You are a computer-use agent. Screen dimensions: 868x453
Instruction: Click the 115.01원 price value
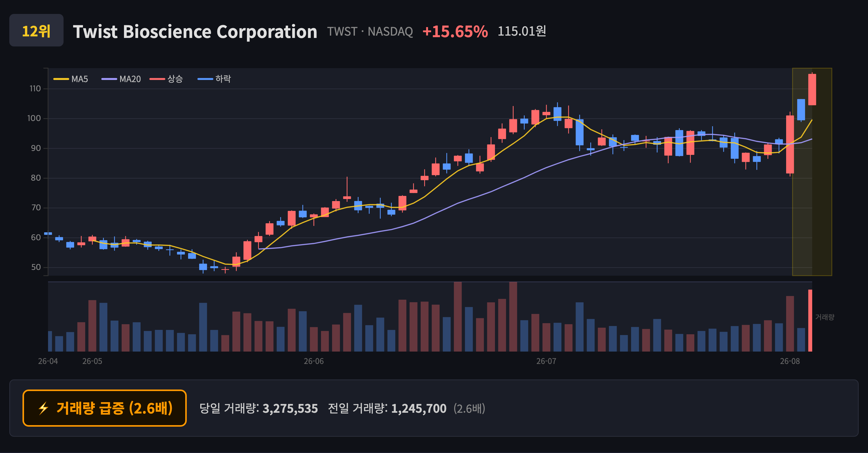522,31
